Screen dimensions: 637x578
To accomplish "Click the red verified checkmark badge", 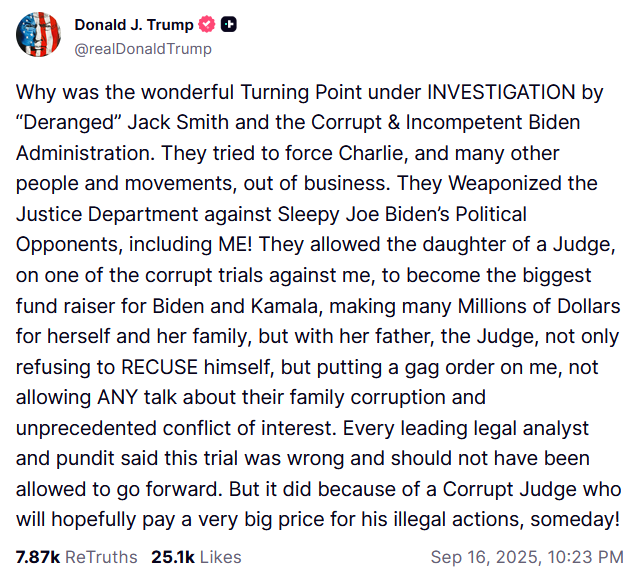I will coord(206,25).
